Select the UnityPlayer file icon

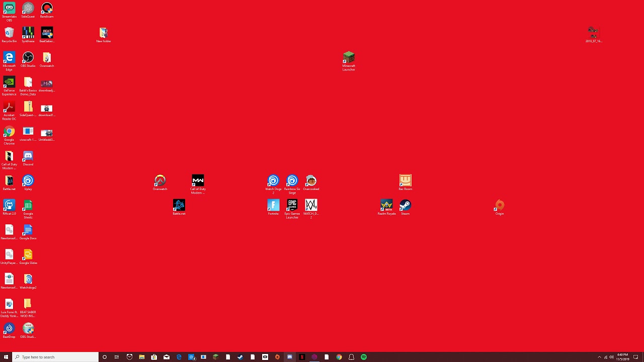(9, 256)
